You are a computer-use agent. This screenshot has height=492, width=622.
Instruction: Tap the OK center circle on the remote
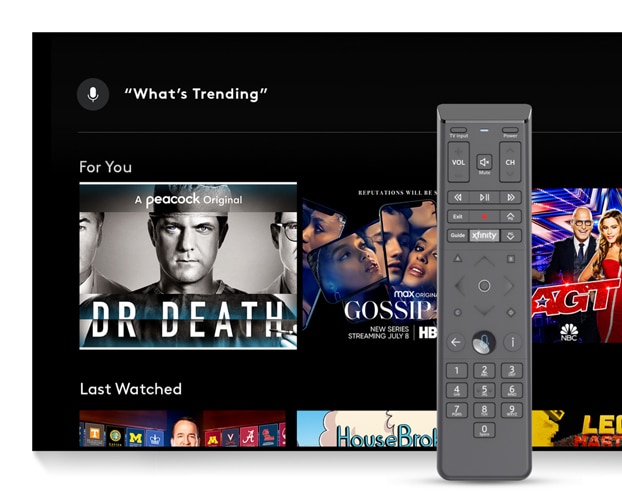(484, 286)
